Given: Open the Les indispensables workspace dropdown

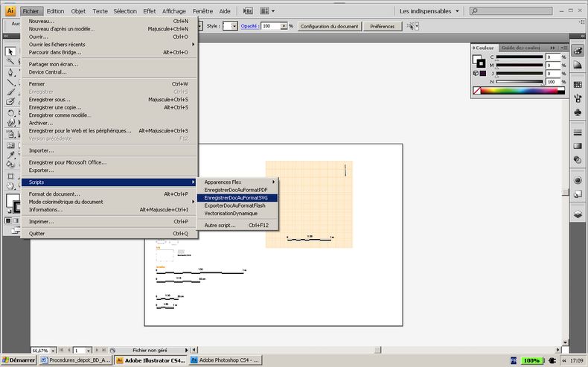Looking at the screenshot, I should pos(429,11).
